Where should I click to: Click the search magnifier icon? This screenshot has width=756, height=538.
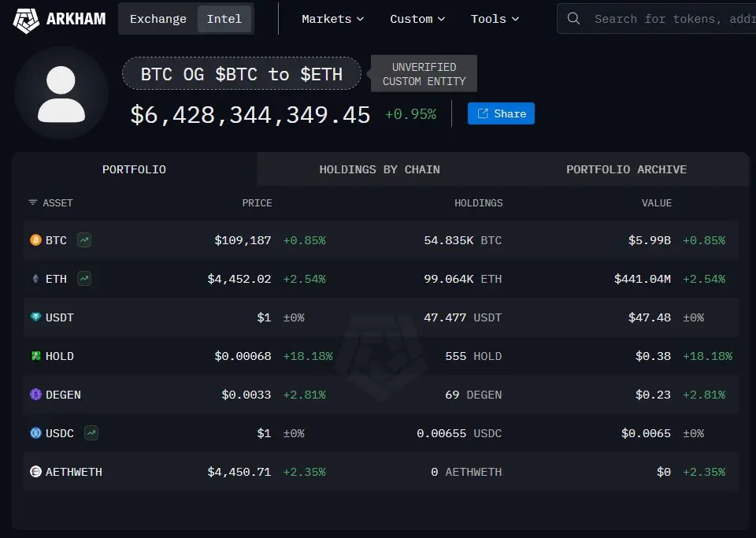(x=573, y=19)
